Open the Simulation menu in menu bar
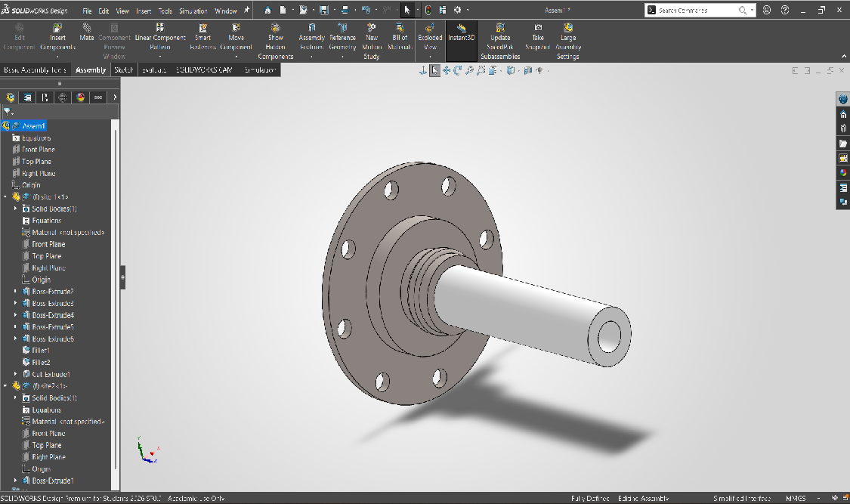The image size is (850, 504). (x=193, y=11)
